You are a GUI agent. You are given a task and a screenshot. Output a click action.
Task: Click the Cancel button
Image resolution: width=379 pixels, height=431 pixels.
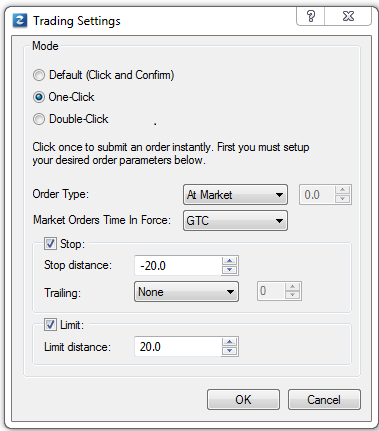tap(324, 399)
